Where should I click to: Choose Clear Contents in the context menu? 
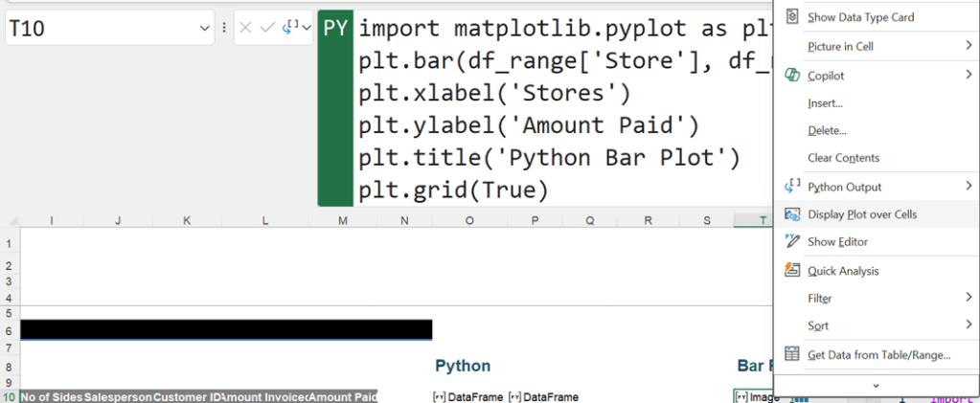[x=843, y=158]
